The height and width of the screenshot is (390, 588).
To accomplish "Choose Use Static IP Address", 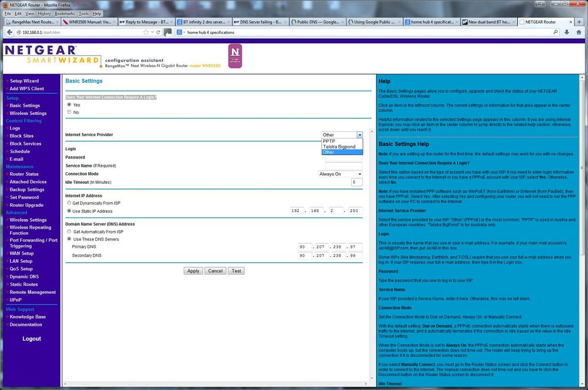I will 69,211.
